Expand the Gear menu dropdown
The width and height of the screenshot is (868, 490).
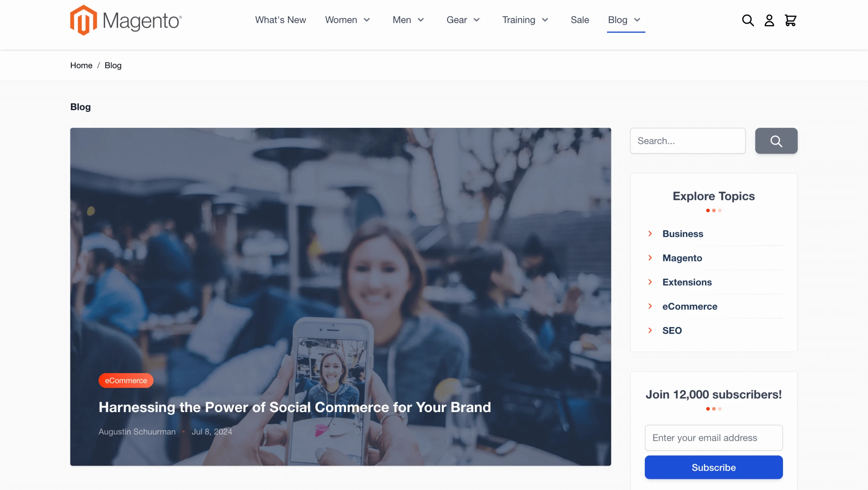tap(477, 20)
